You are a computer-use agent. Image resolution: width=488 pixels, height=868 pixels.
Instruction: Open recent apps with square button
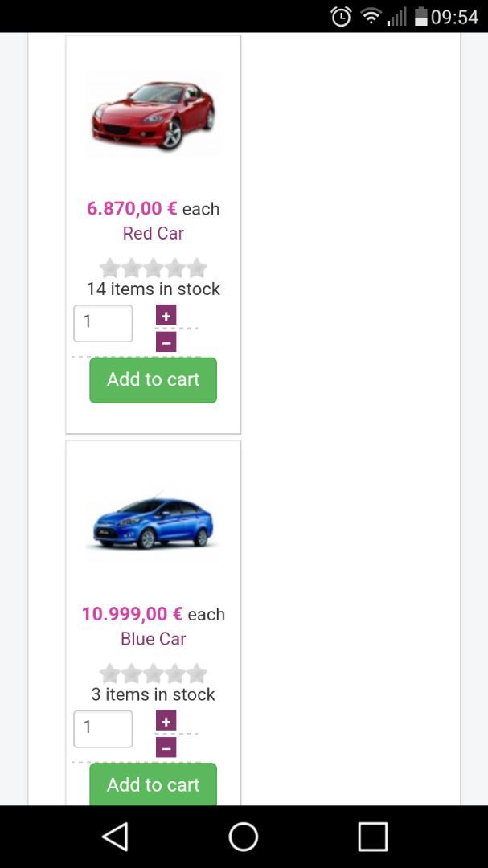pos(373,837)
